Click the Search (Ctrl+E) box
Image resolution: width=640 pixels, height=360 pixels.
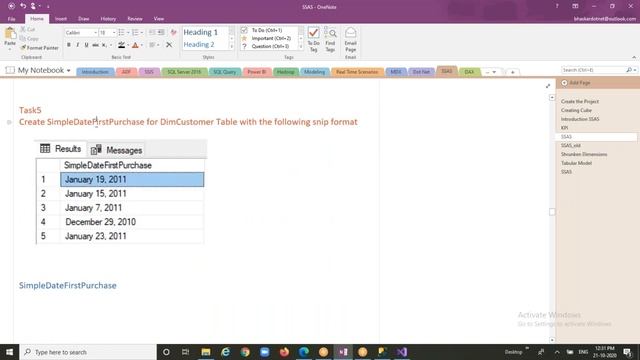pos(593,70)
